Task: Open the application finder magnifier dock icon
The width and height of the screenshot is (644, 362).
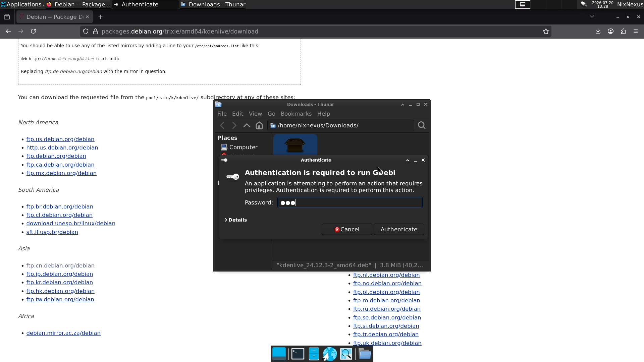Action: pyautogui.click(x=346, y=354)
